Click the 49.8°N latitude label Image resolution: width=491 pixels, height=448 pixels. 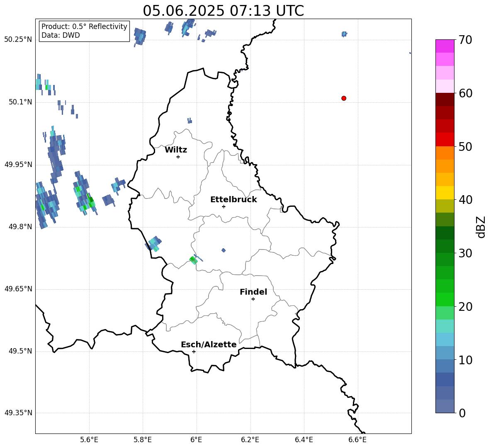tap(20, 227)
